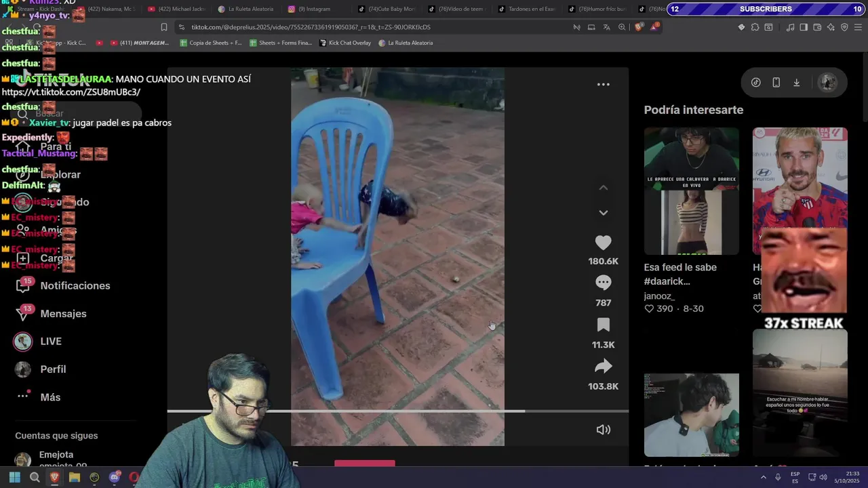This screenshot has height=488, width=868.
Task: Show hidden system tray icons
Action: [763, 477]
